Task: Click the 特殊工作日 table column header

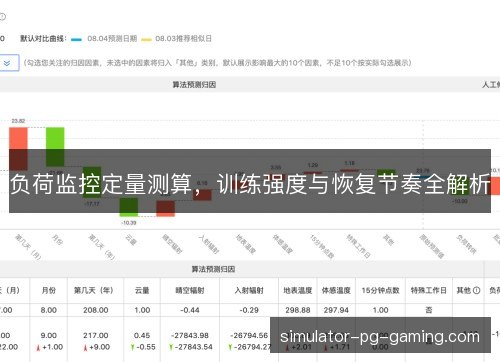Action: [x=429, y=290]
